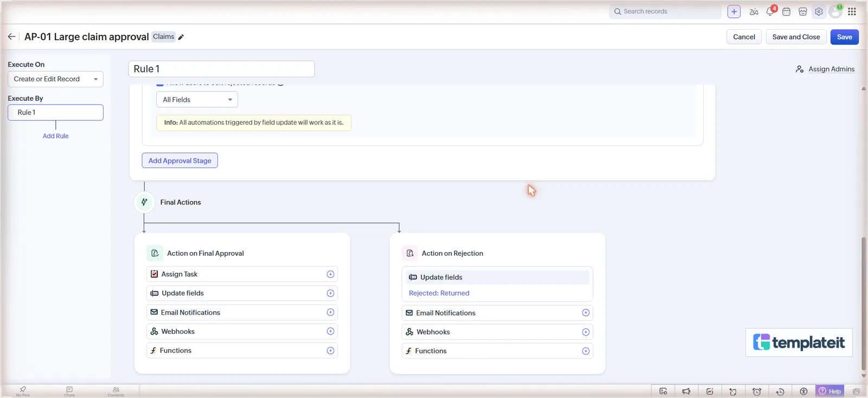This screenshot has height=398, width=868.
Task: Go back using the left arrow
Action: point(11,37)
